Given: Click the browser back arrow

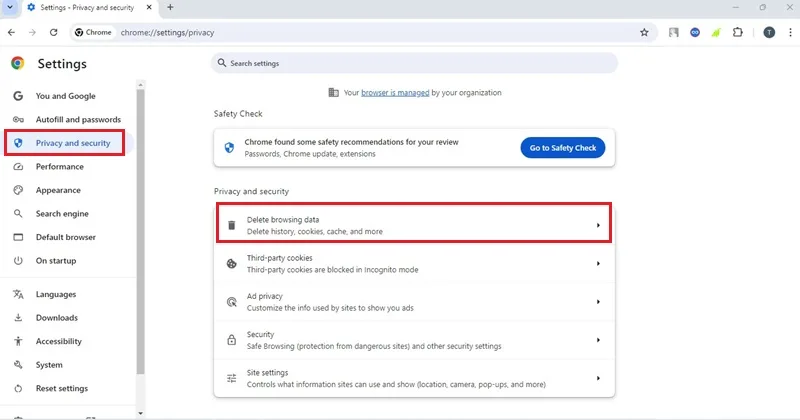Looking at the screenshot, I should (11, 32).
